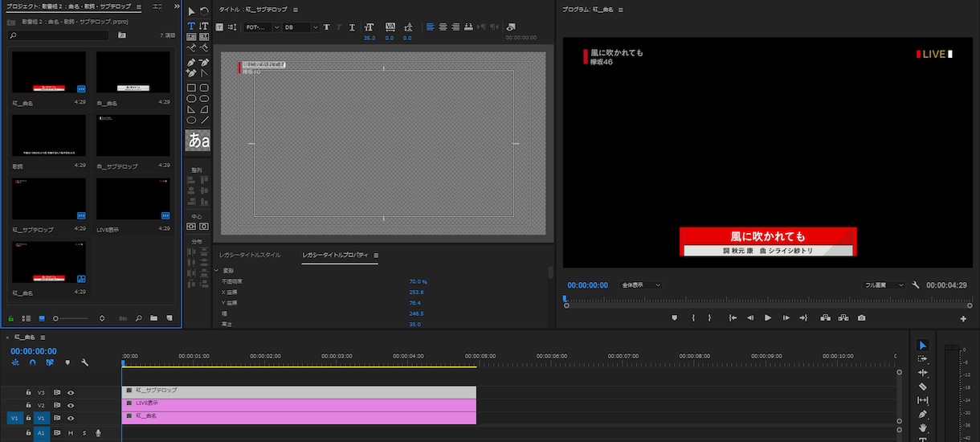This screenshot has height=442, width=980.
Task: Click the あa style preview swatch
Action: [198, 141]
